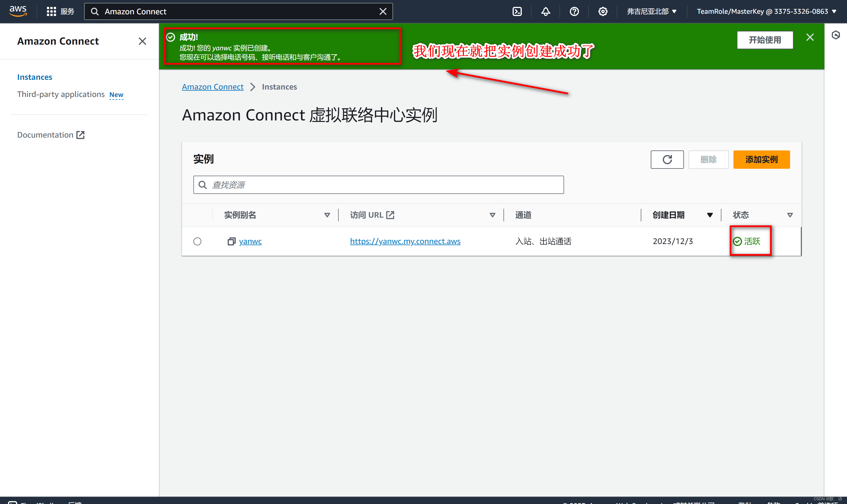Open the settings gear in header
Image resolution: width=847 pixels, height=504 pixels.
[x=602, y=11]
